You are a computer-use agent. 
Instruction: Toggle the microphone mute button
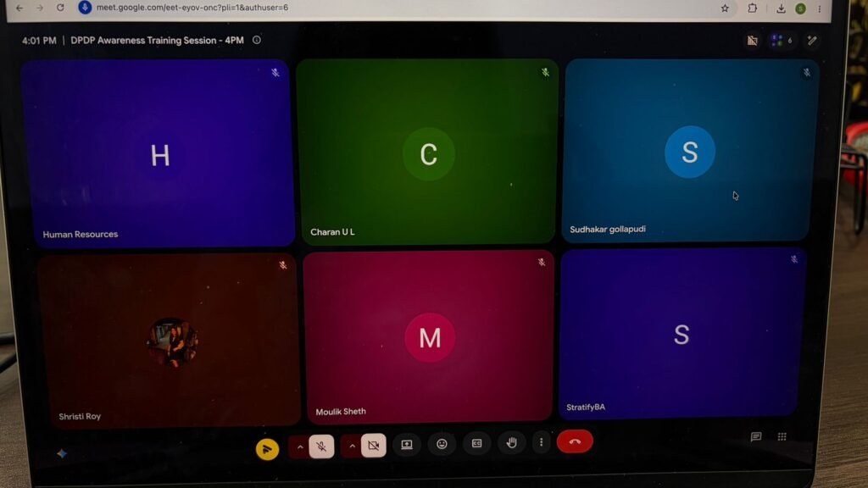(x=321, y=446)
